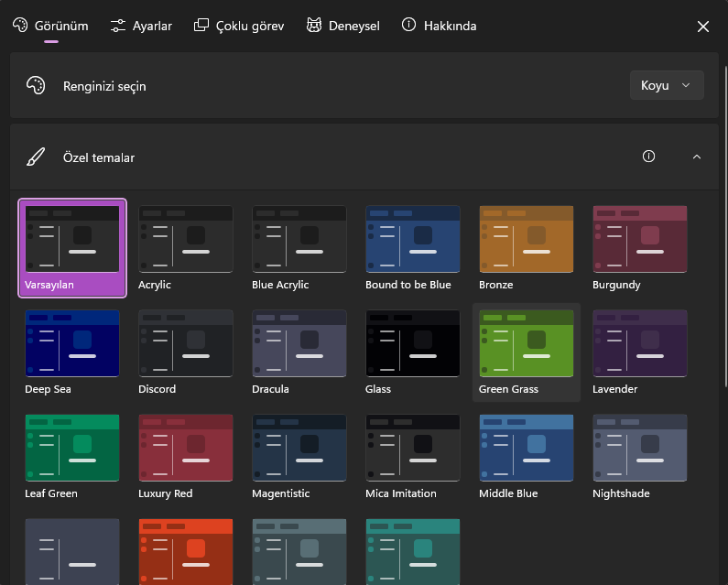
Task: Click the palette icon beside Görünüm
Action: [x=20, y=25]
